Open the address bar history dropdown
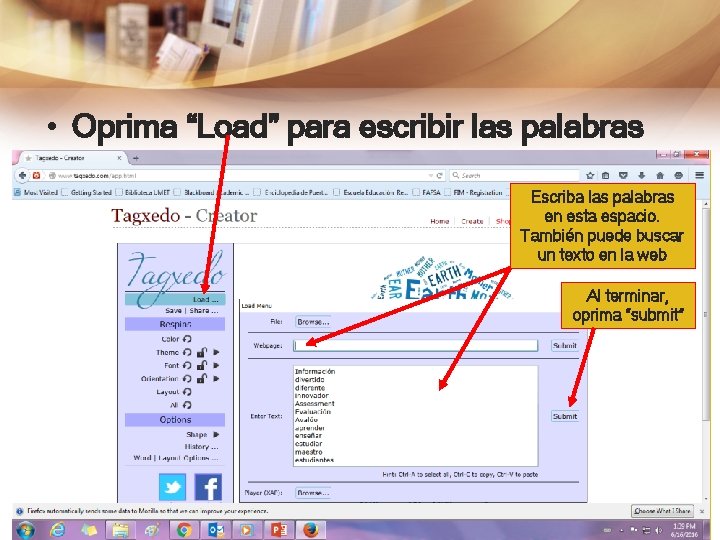This screenshot has width=720, height=540. [431, 175]
